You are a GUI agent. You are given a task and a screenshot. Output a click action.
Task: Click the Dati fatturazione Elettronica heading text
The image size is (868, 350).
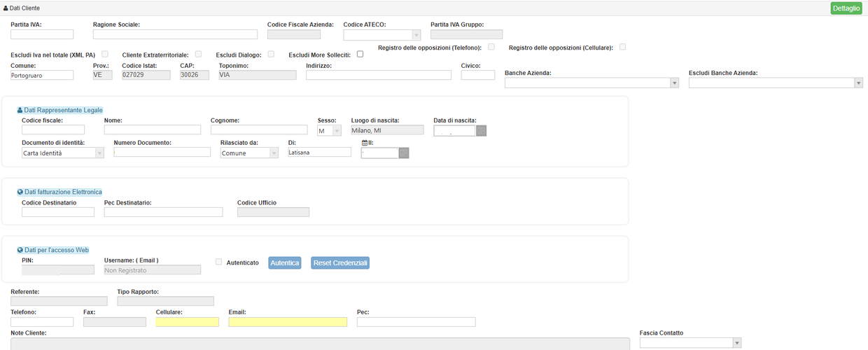click(63, 192)
